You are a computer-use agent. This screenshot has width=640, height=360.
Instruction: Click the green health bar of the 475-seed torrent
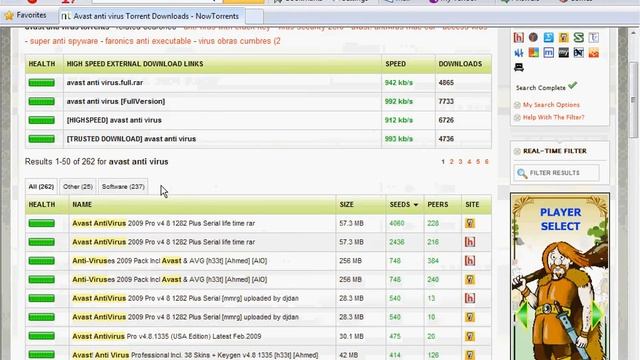pyautogui.click(x=42, y=336)
